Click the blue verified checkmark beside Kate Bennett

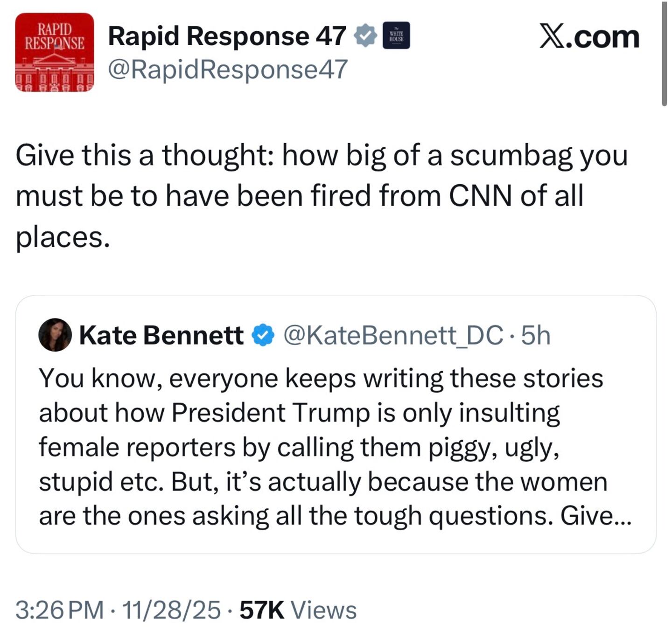tap(261, 334)
